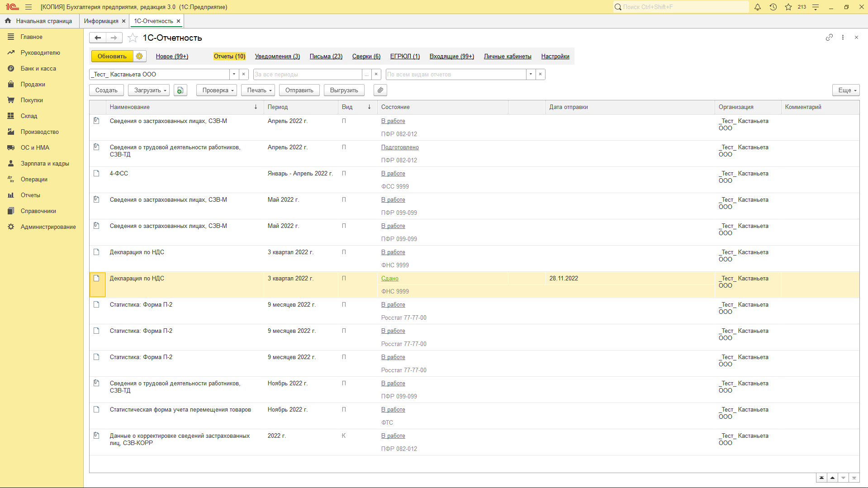Expand report types dropdown
The width and height of the screenshot is (868, 488).
point(531,74)
